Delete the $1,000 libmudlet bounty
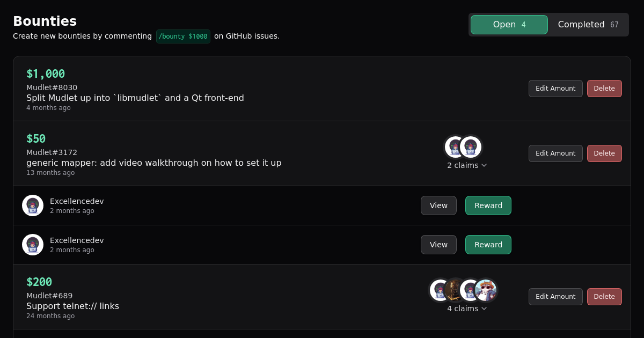Screen dimensions: 644x338 [x=604, y=89]
